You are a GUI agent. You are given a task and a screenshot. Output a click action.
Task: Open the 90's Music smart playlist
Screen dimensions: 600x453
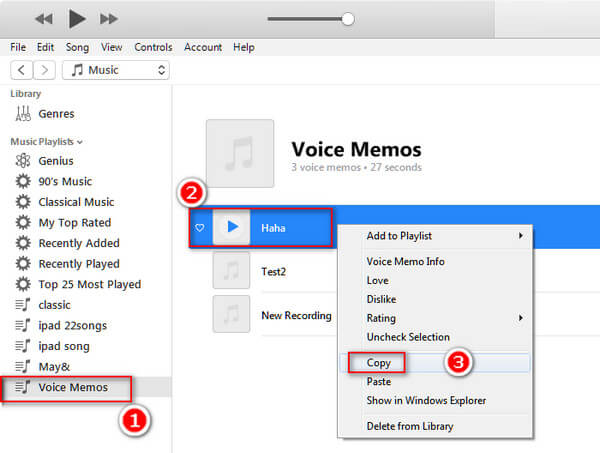65,181
